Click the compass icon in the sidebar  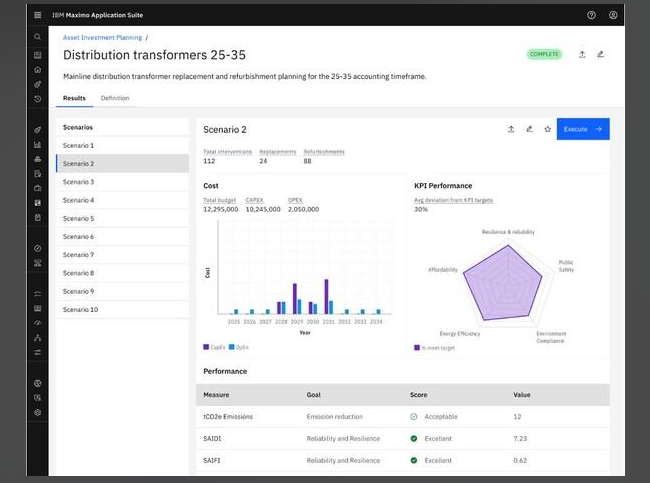click(38, 248)
